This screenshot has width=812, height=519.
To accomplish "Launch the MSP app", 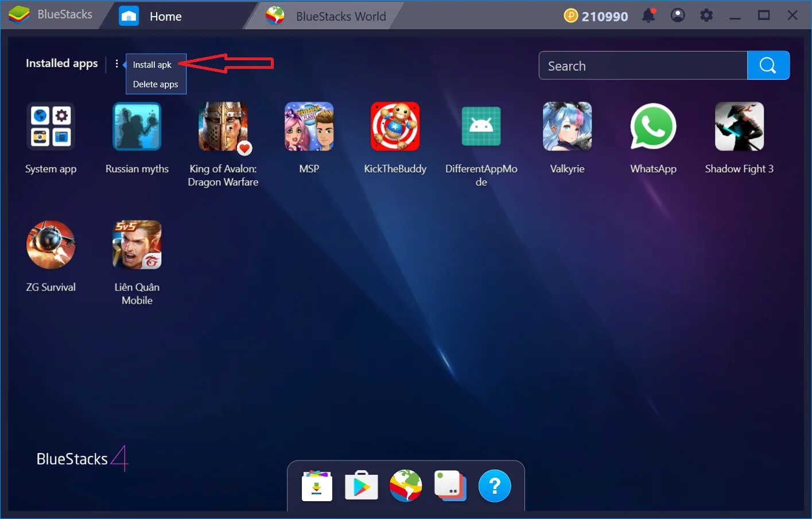I will 309,126.
